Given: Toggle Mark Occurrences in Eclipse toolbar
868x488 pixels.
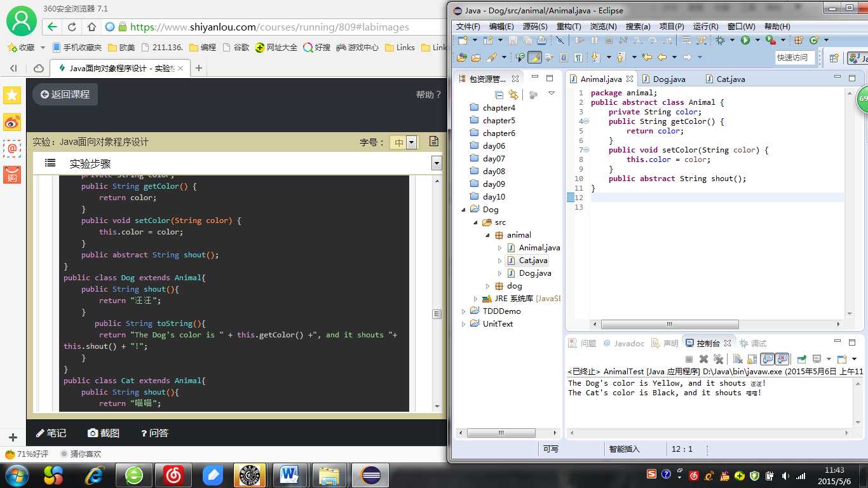Looking at the screenshot, I should (534, 58).
